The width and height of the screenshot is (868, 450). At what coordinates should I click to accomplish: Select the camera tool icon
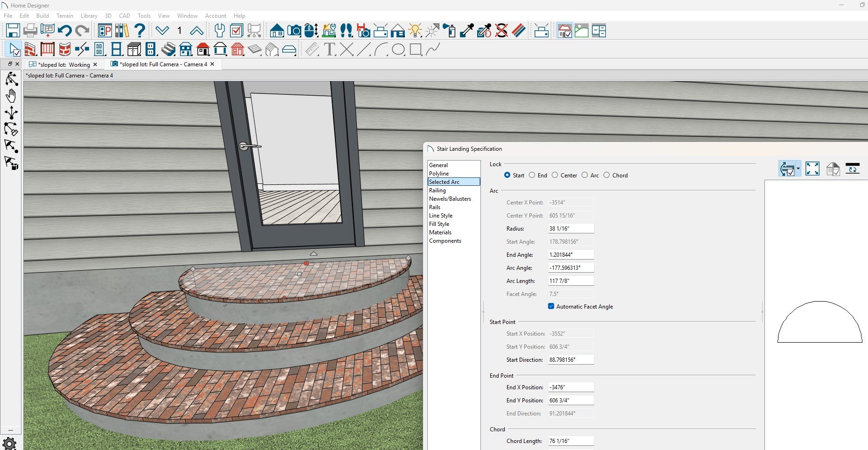pos(294,31)
